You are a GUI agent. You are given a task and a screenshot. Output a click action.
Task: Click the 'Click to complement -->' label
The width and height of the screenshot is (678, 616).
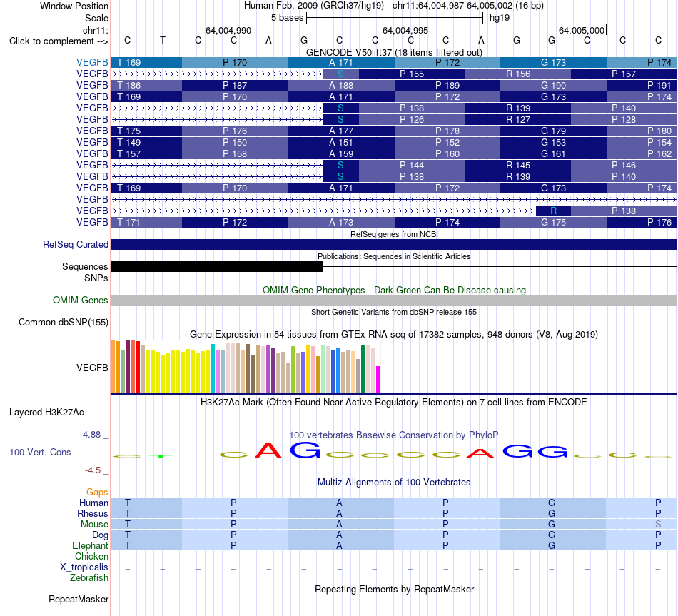[x=59, y=41]
